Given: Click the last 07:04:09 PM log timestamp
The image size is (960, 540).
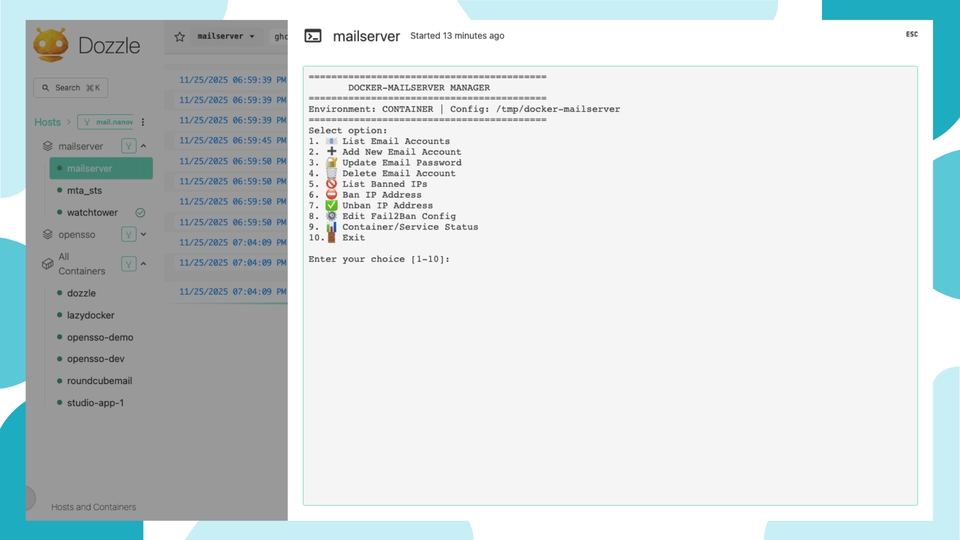Looking at the screenshot, I should pos(233,291).
